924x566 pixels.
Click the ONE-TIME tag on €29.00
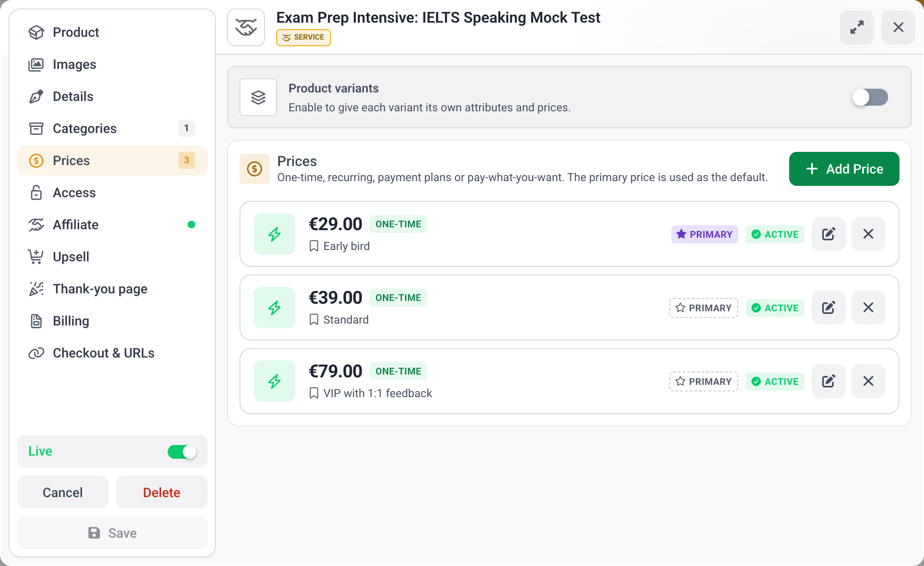click(x=398, y=224)
